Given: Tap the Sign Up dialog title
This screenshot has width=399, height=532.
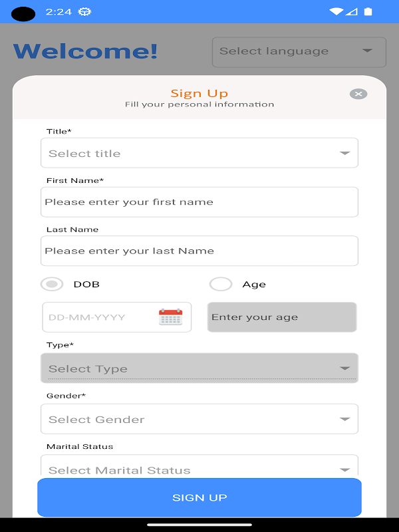Looking at the screenshot, I should tap(199, 94).
